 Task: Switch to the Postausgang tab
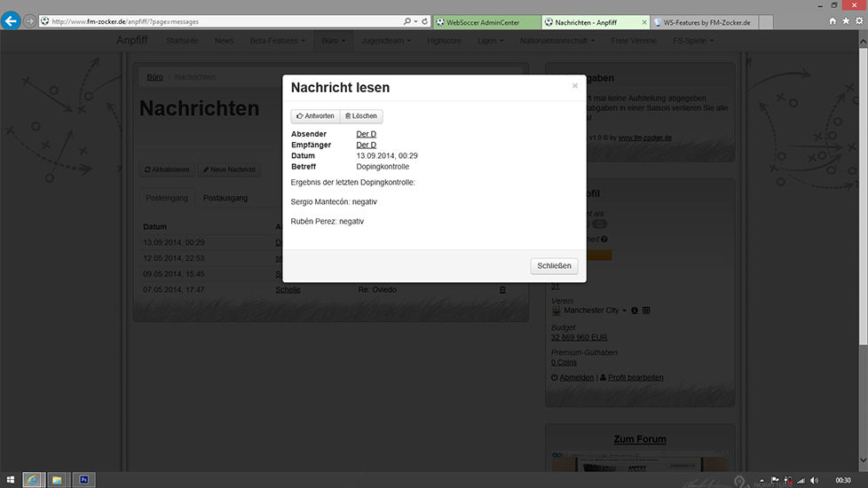click(x=225, y=198)
